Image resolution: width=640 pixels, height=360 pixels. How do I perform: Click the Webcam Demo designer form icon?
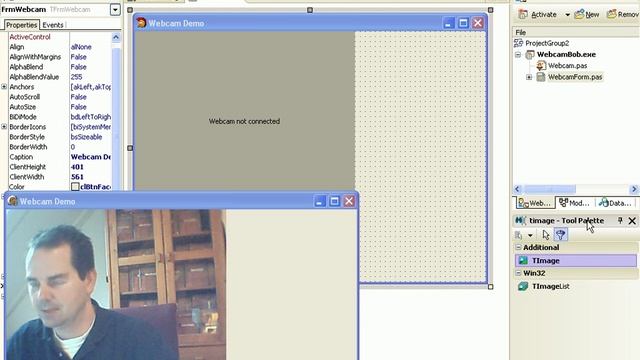[141, 23]
